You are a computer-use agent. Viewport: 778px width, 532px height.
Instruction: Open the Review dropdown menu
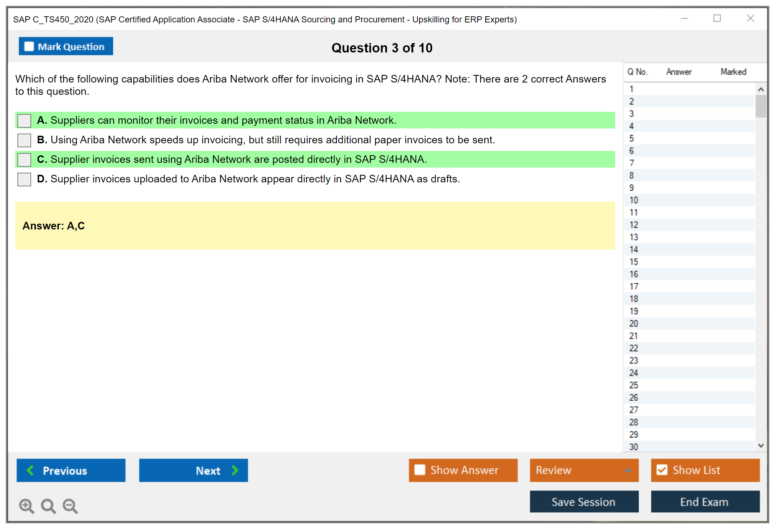(627, 470)
